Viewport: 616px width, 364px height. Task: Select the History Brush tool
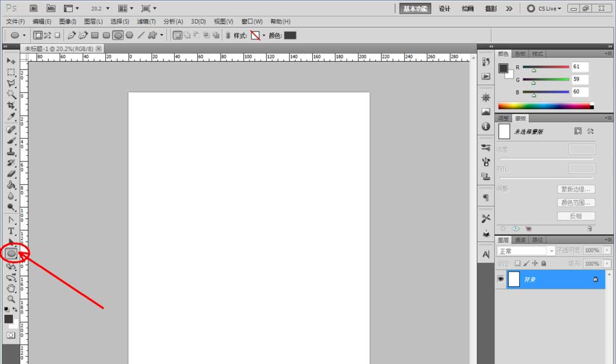pos(11,163)
